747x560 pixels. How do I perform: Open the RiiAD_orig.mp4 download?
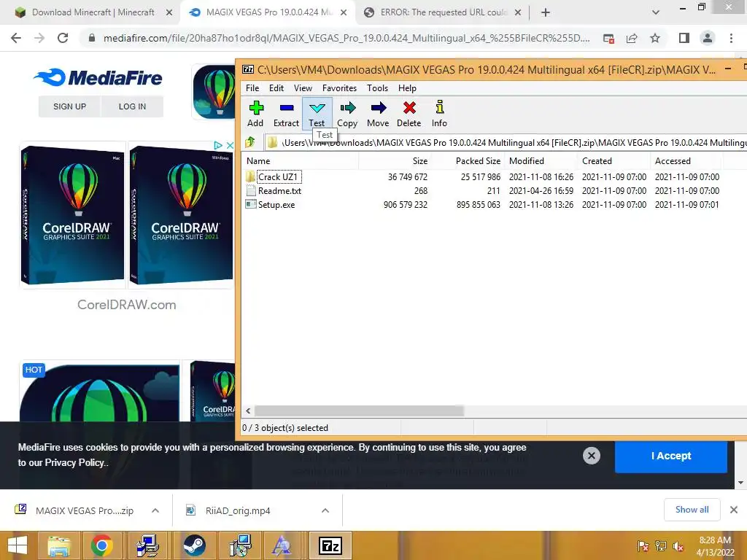pyautogui.click(x=238, y=511)
